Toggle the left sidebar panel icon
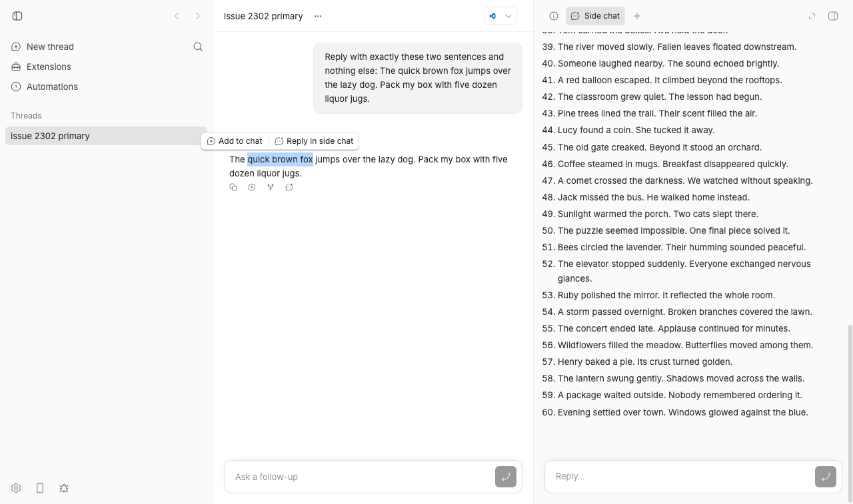853x504 pixels. [17, 16]
